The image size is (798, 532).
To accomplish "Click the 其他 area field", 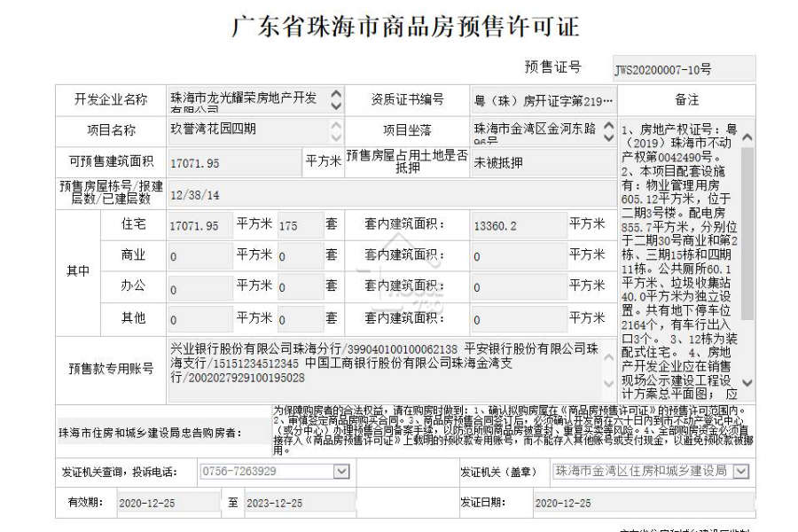I will [200, 320].
